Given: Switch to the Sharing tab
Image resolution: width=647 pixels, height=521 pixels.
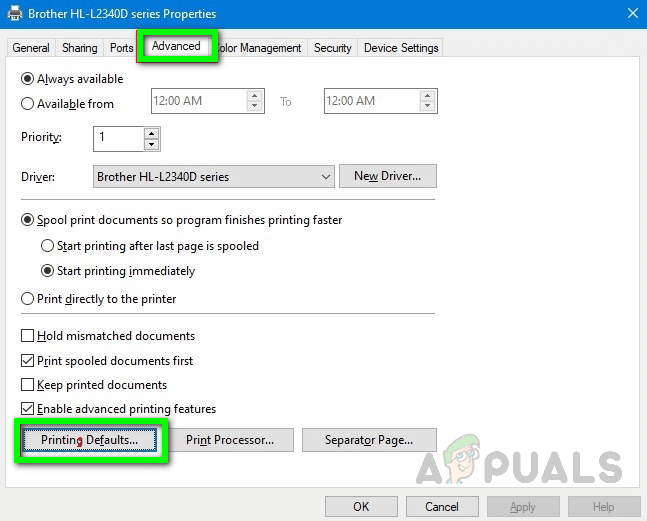Looking at the screenshot, I should coord(80,48).
